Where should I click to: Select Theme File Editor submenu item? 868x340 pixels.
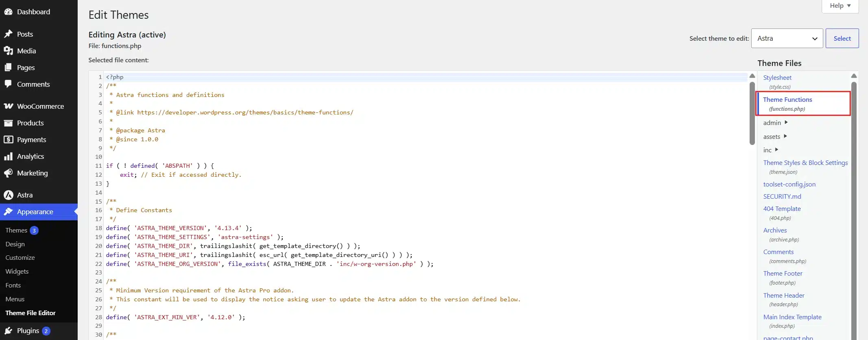[31, 313]
